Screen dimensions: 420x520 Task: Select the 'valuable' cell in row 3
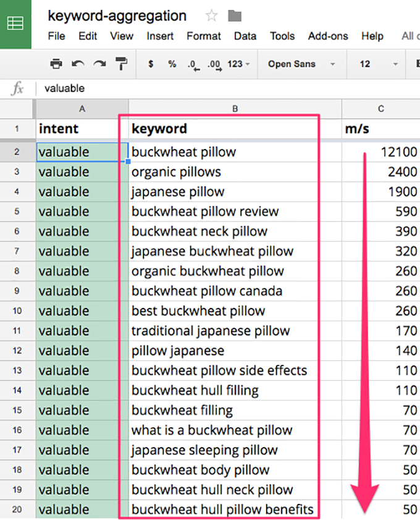[x=82, y=172]
